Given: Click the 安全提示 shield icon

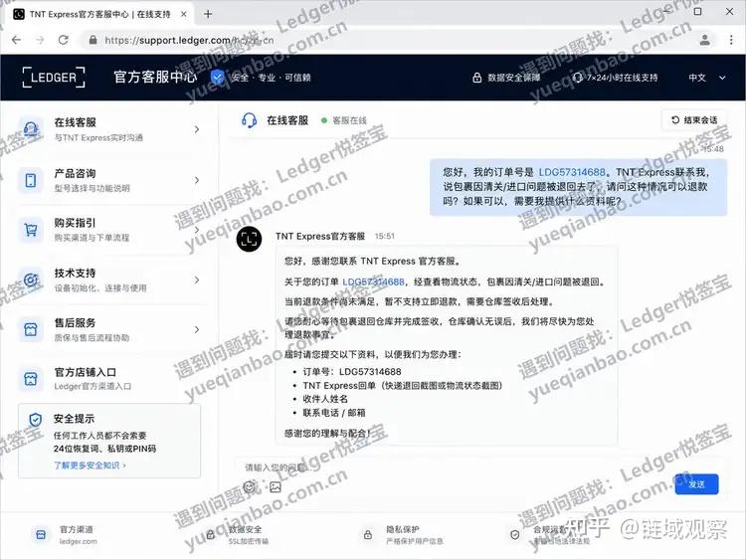Looking at the screenshot, I should pyautogui.click(x=36, y=420).
